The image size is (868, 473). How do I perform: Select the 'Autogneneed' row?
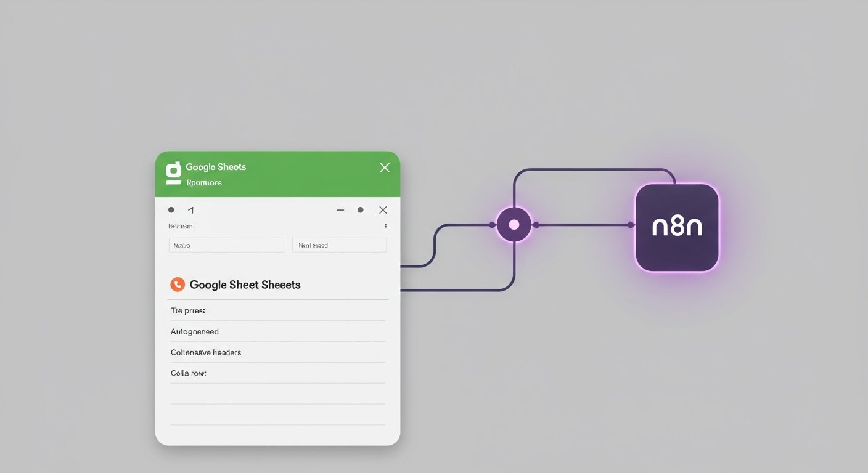[x=277, y=331]
